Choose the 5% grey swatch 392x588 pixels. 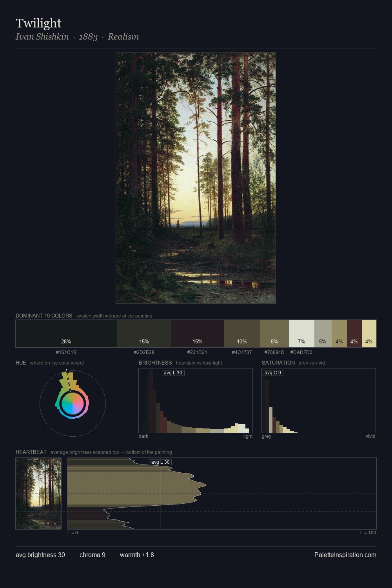(x=323, y=334)
